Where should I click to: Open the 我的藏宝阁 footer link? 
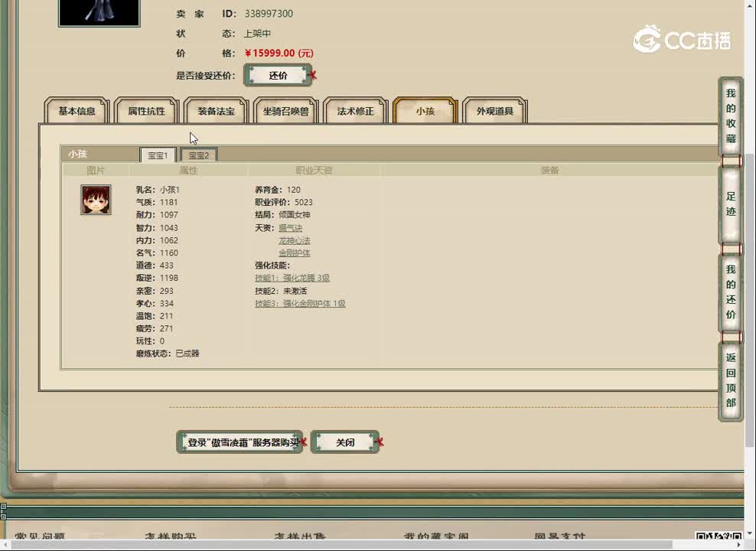point(436,536)
